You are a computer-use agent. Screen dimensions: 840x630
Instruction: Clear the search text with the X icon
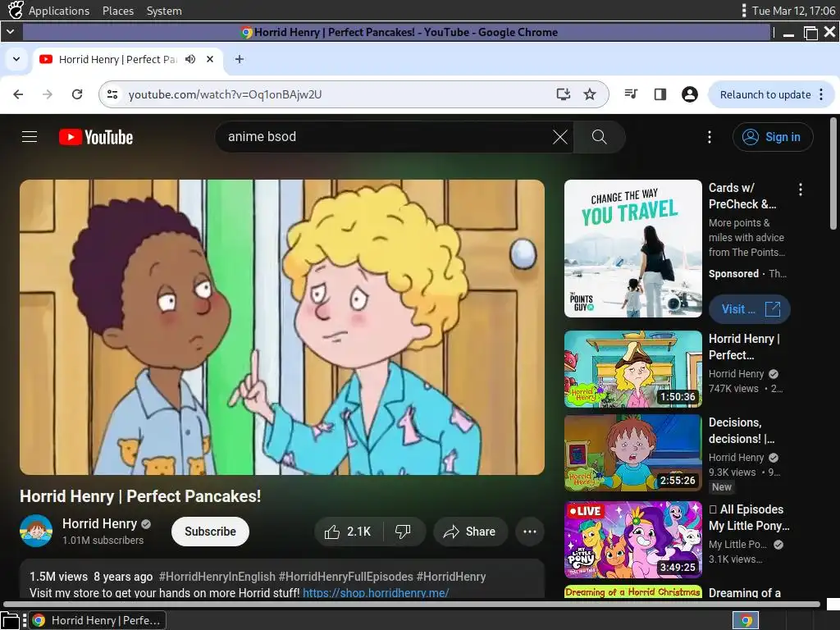click(559, 137)
